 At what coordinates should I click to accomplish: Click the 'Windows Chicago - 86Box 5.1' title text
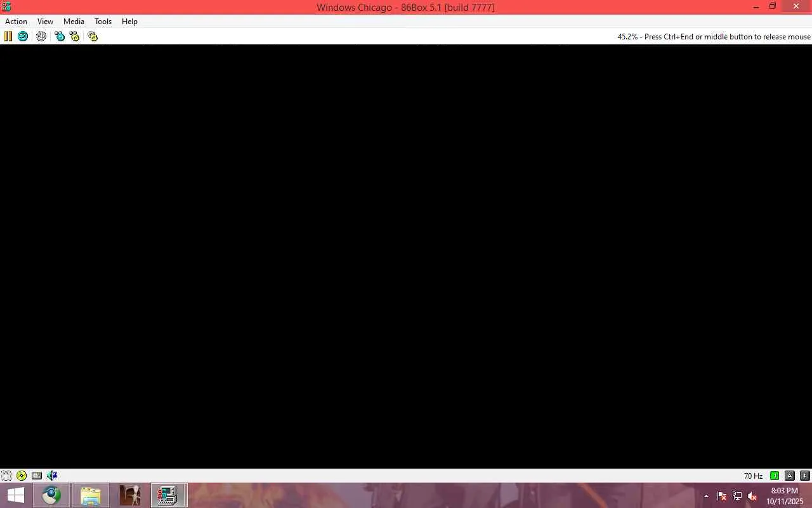(x=406, y=8)
